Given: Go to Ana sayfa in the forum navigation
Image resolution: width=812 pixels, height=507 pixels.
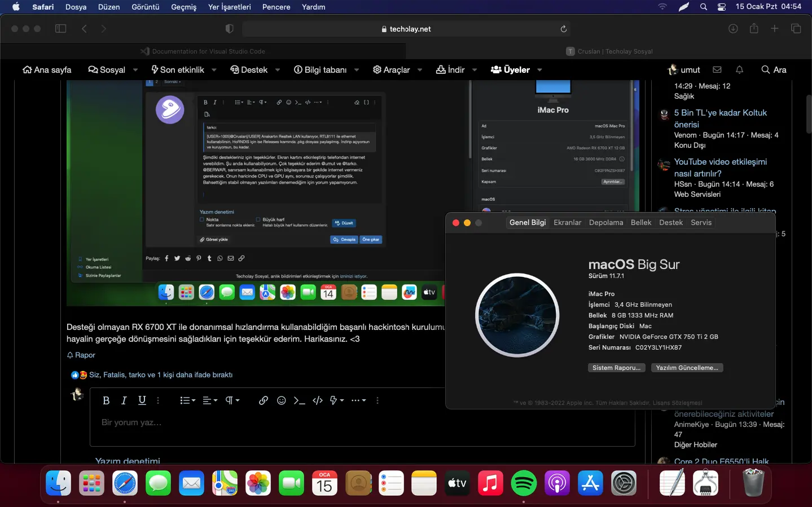Looking at the screenshot, I should [47, 70].
